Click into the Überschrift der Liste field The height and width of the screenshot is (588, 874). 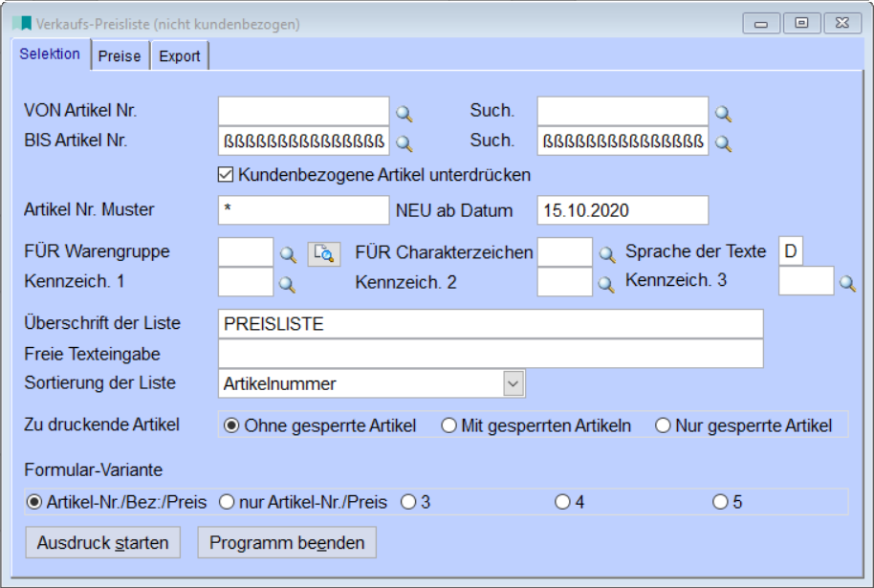[491, 324]
